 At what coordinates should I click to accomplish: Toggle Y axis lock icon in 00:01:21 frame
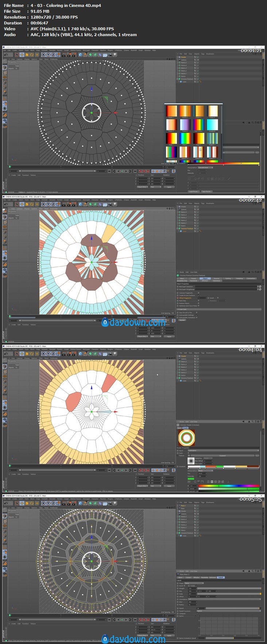coord(48,55)
